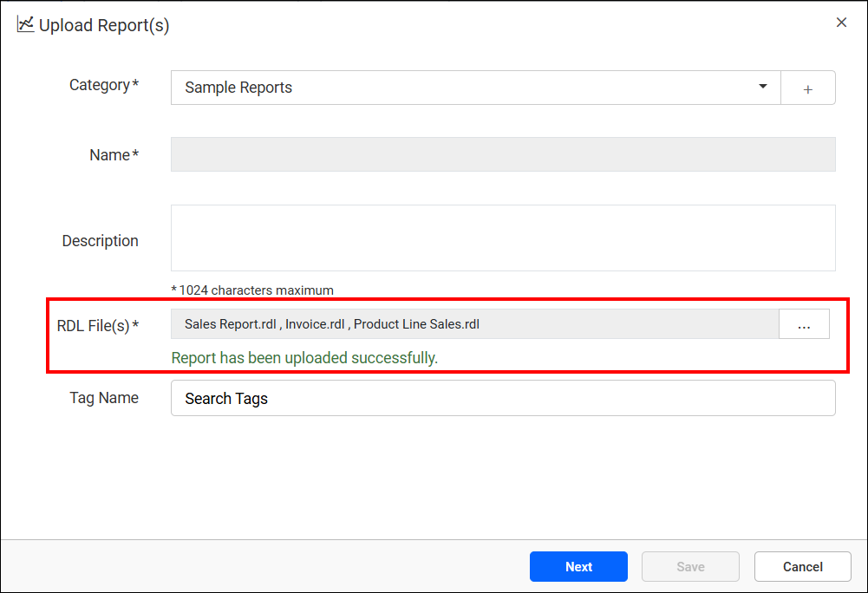Open the file browser with the ellipsis icon

[804, 323]
